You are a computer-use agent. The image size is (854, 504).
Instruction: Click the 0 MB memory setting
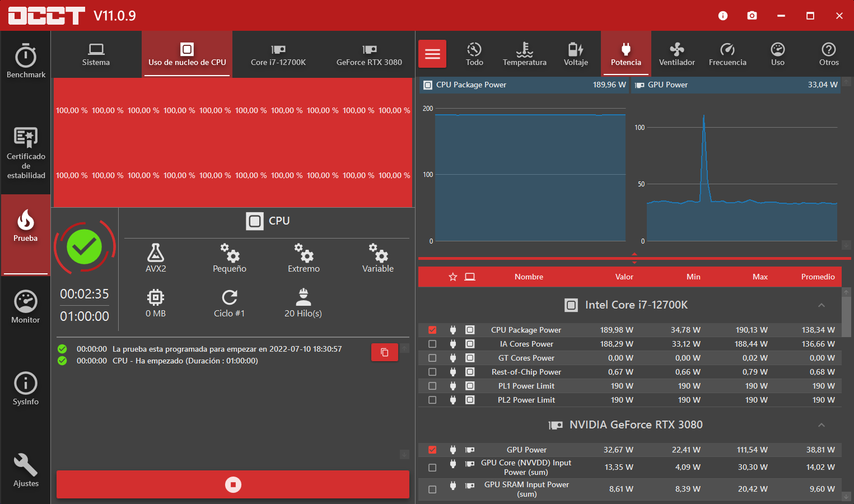[x=156, y=303]
